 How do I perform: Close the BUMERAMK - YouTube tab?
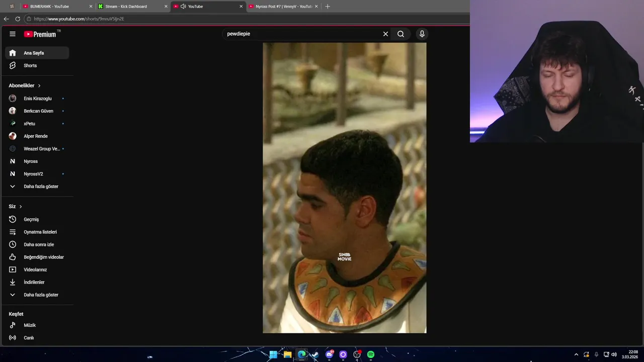[x=91, y=7]
